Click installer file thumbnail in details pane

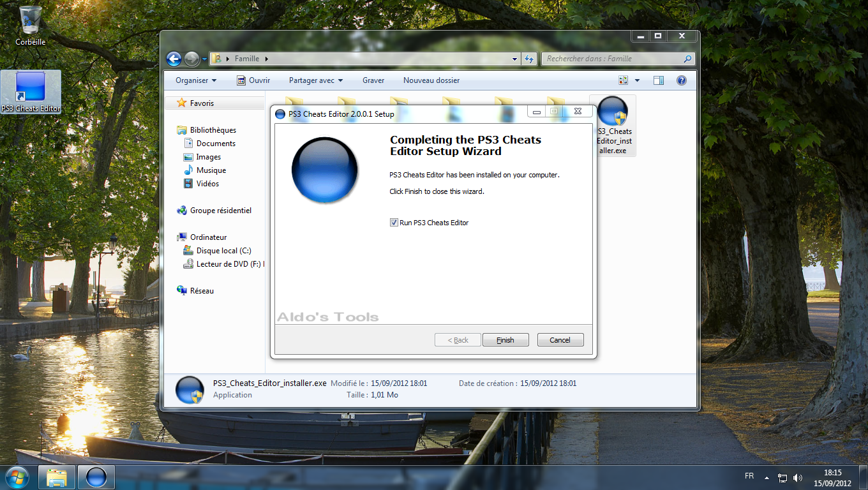190,390
